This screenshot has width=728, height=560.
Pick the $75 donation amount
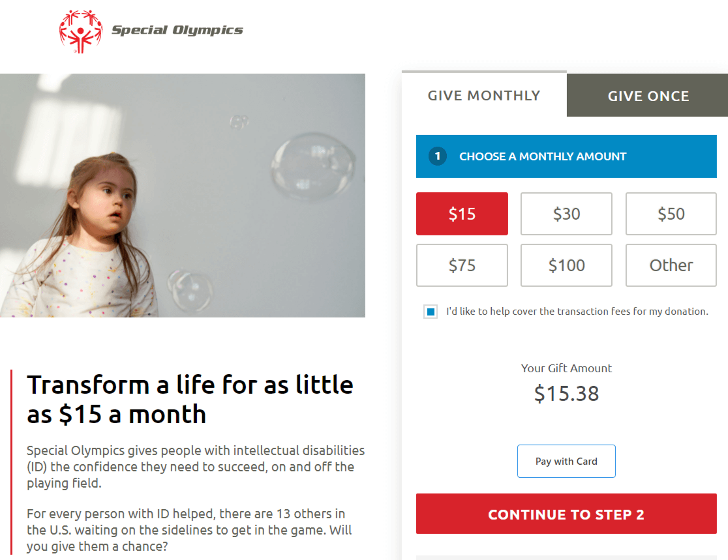[462, 265]
